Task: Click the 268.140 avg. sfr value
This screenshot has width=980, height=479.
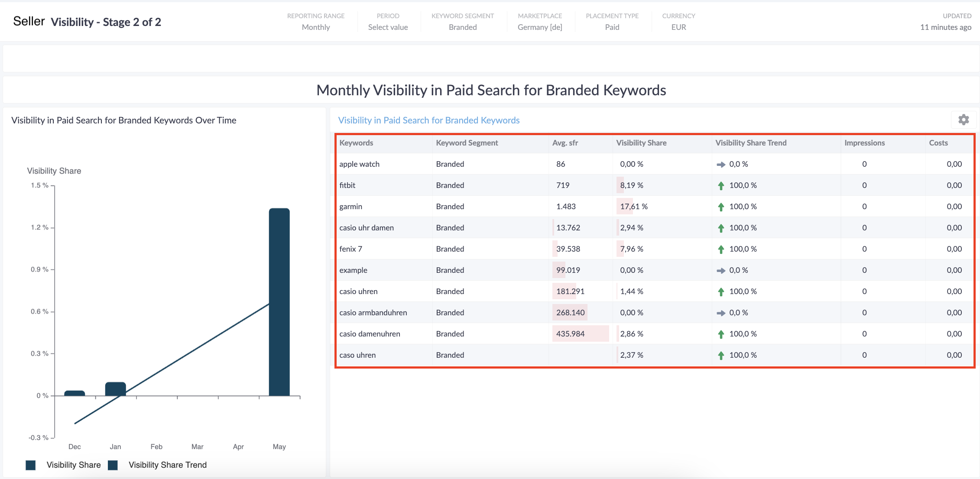Action: [570, 313]
